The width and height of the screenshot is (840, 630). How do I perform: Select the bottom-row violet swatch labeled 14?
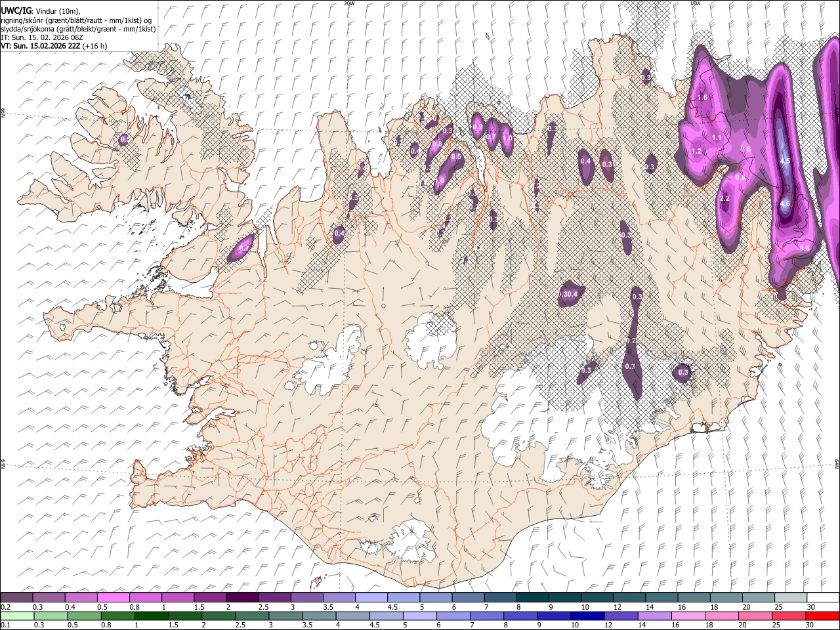[x=655, y=616]
